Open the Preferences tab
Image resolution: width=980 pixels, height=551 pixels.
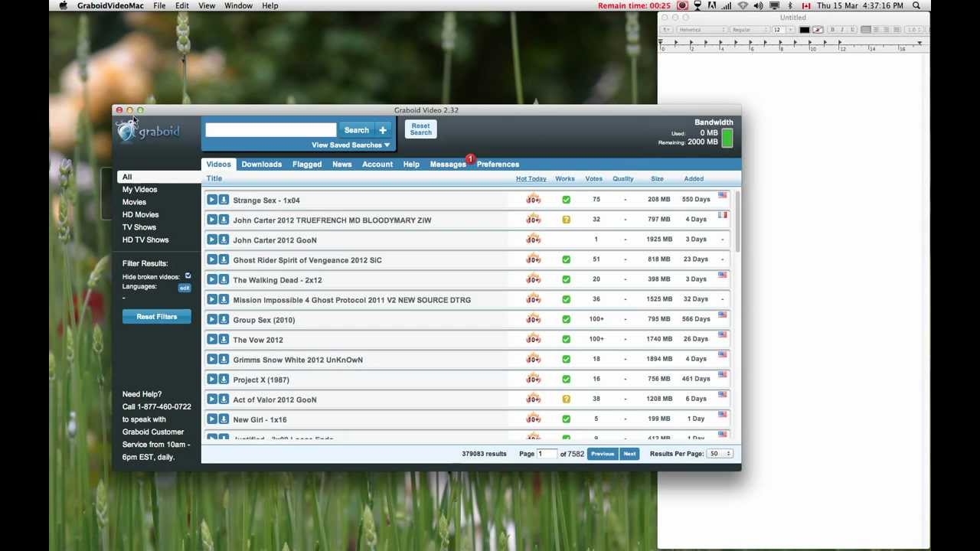pyautogui.click(x=498, y=165)
